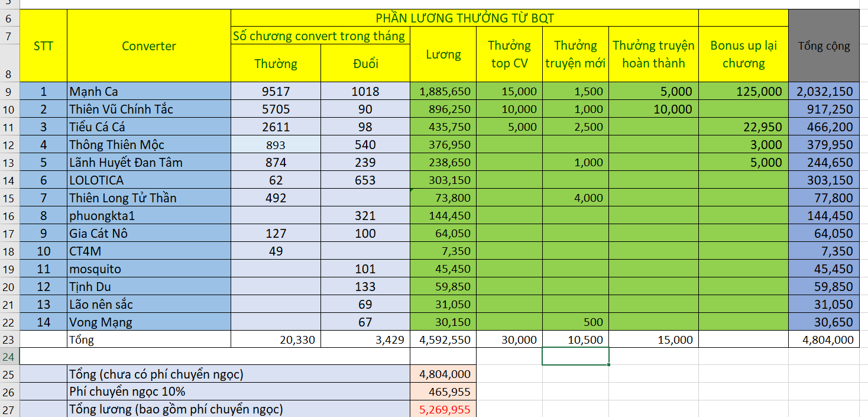Click the "Lương" column header cell
This screenshot has width=868, height=417.
click(x=443, y=54)
